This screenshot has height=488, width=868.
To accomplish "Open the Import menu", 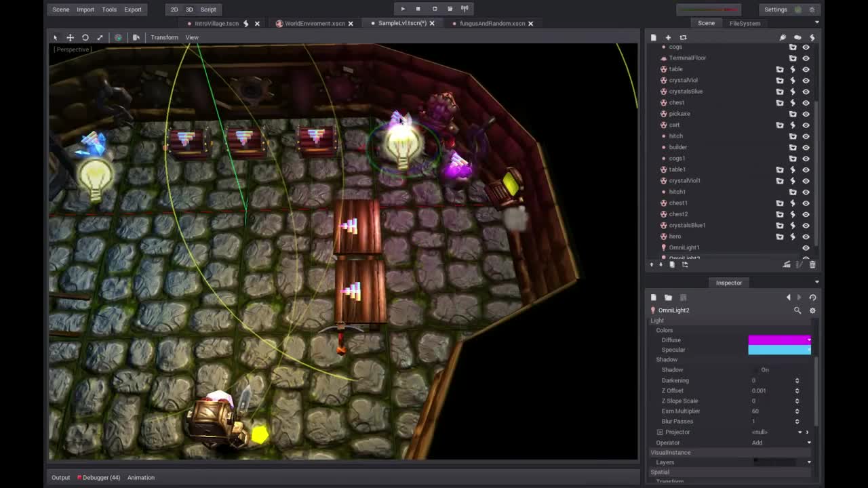I will click(x=85, y=9).
